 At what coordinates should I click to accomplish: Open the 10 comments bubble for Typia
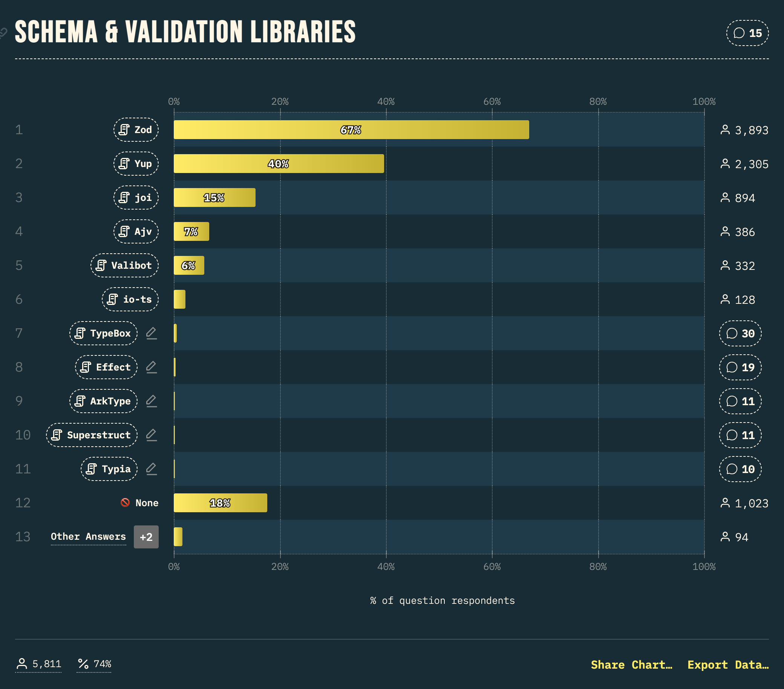coord(740,469)
